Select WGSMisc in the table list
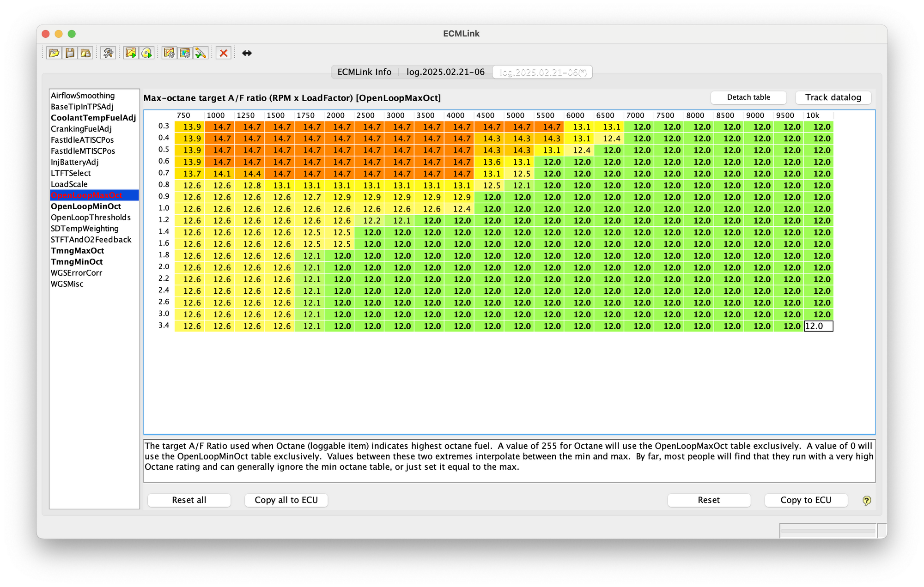924x587 pixels. click(94, 284)
